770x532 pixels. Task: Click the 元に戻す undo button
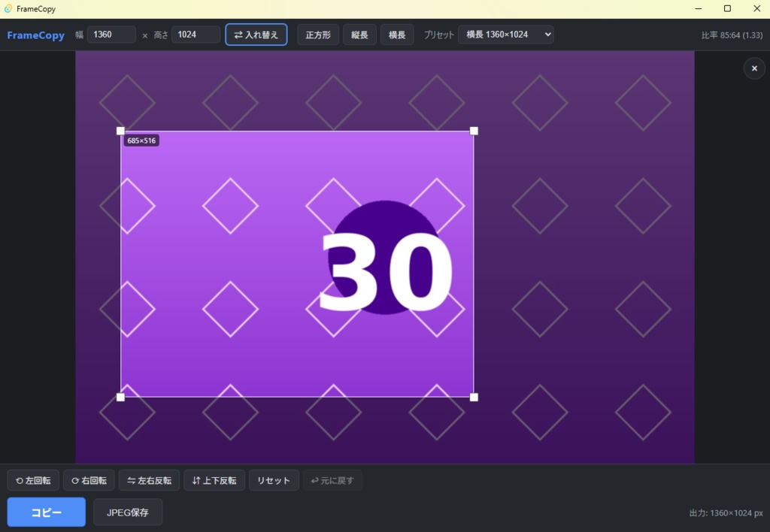point(332,480)
